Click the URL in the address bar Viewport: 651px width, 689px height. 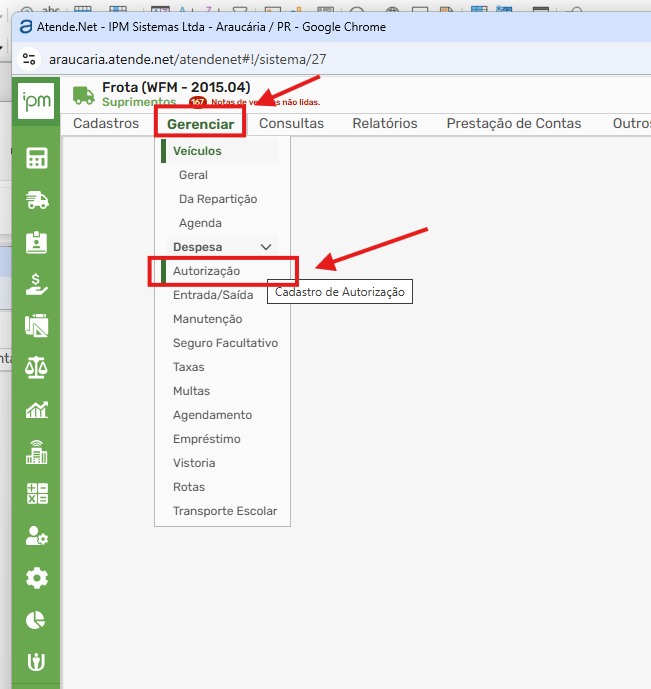coord(188,59)
